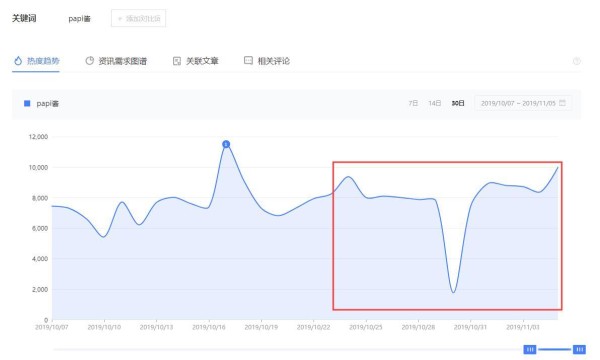Click the left blue range slider handle
Screen dimensions: 600x360
(x=530, y=349)
